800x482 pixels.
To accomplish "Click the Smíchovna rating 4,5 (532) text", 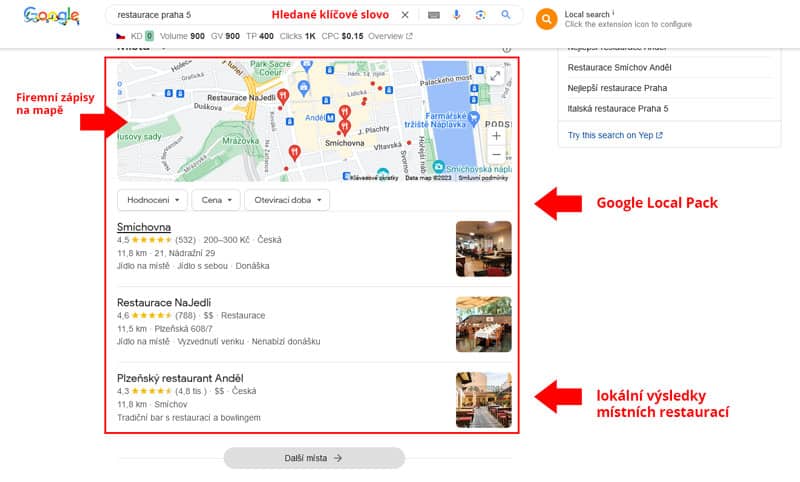I will tap(156, 240).
